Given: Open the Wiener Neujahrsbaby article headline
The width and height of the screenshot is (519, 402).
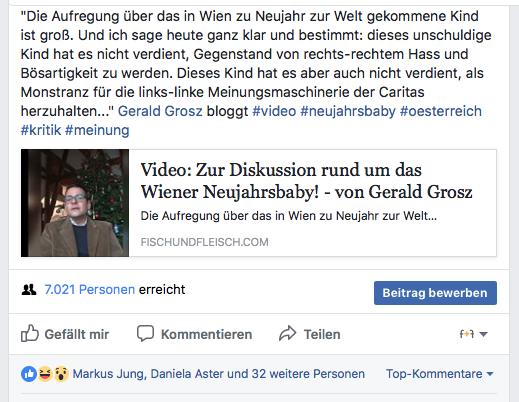Looking at the screenshot, I should (306, 181).
